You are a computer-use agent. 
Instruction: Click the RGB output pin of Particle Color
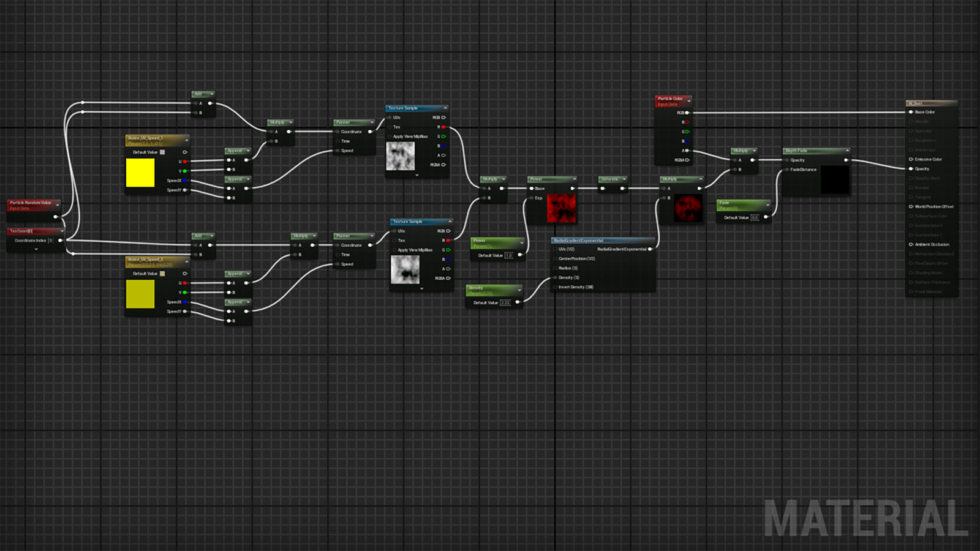pos(687,113)
